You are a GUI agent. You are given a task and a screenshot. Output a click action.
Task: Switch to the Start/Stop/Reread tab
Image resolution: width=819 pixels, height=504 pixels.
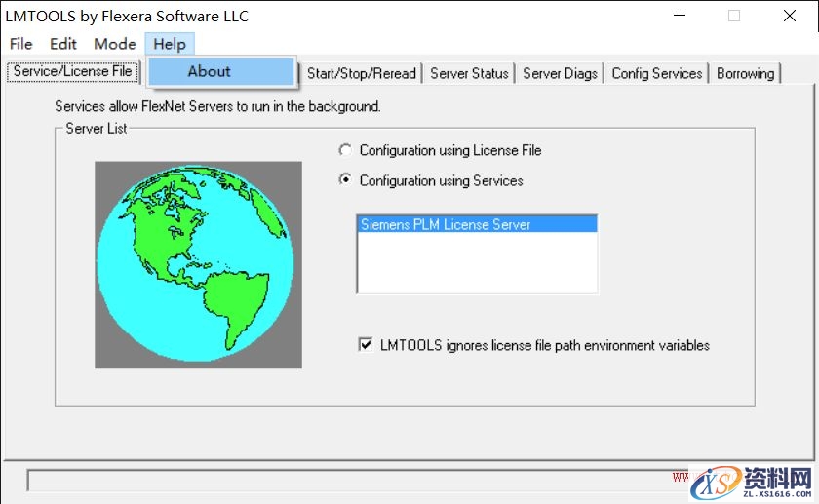point(362,73)
